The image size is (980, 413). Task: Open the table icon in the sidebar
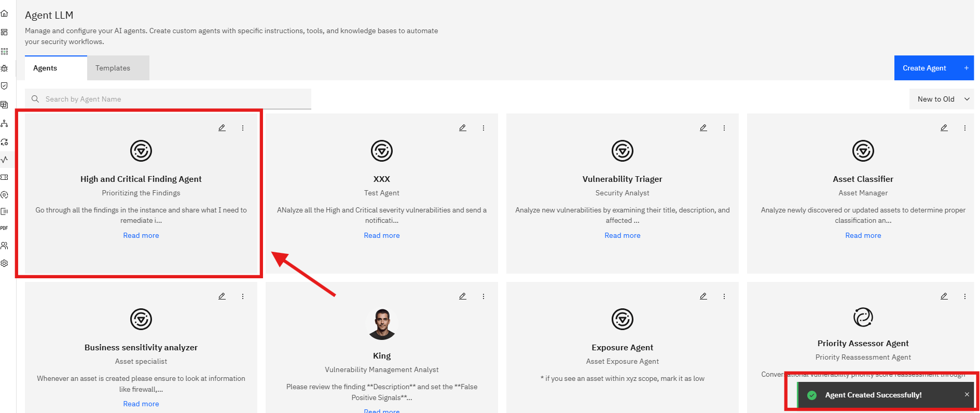pos(4,105)
